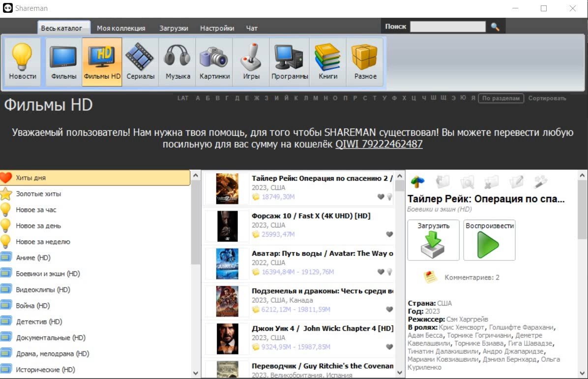Image resolution: width=588 pixels, height=379 pixels.
Task: Click the tools icon in details toolbar
Action: (x=540, y=182)
